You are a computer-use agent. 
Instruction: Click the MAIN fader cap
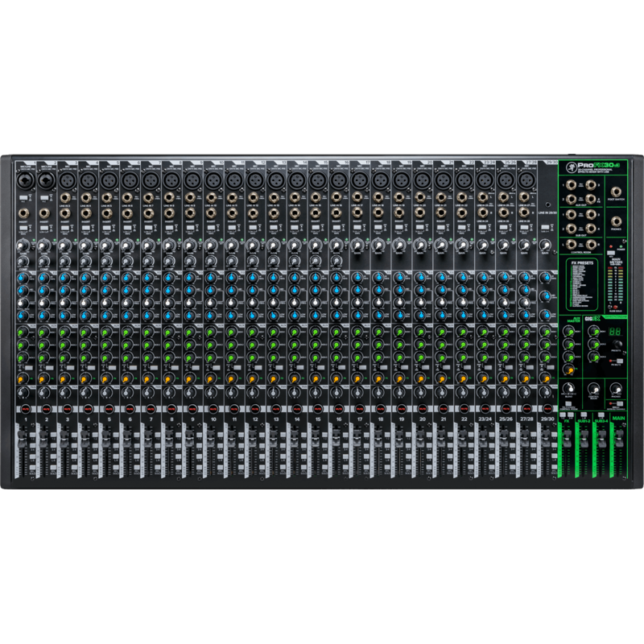(x=619, y=438)
